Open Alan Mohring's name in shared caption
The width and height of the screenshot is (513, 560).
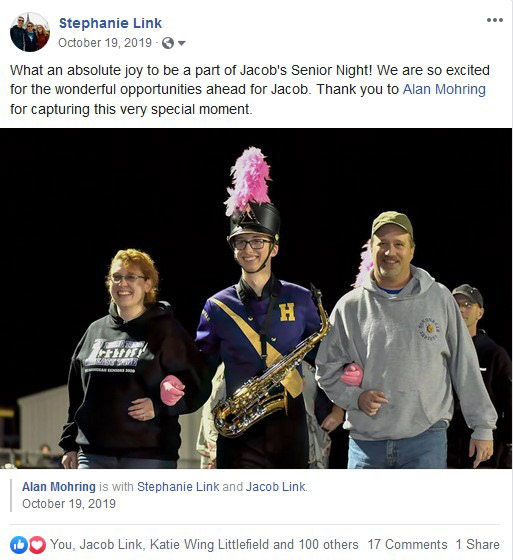[59, 486]
